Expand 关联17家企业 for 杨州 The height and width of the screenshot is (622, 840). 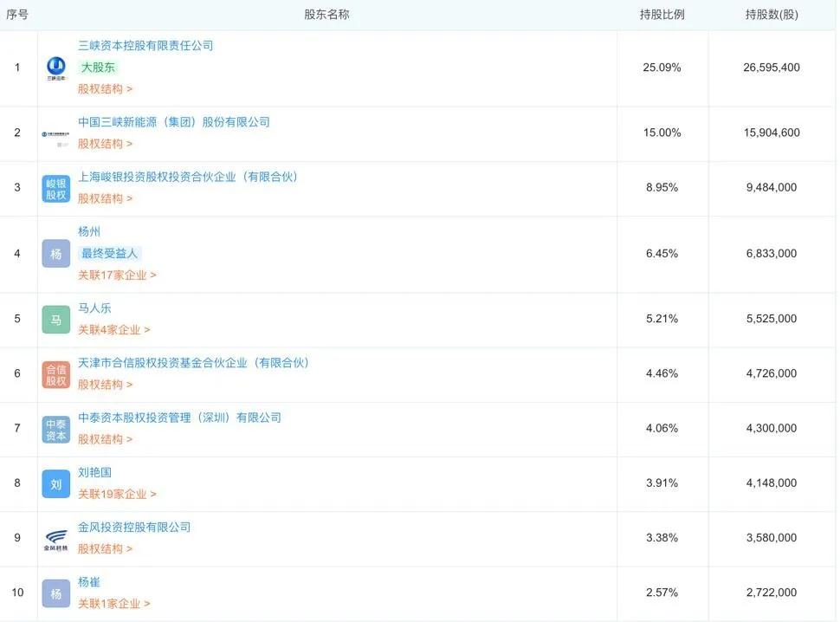pyautogui.click(x=117, y=275)
